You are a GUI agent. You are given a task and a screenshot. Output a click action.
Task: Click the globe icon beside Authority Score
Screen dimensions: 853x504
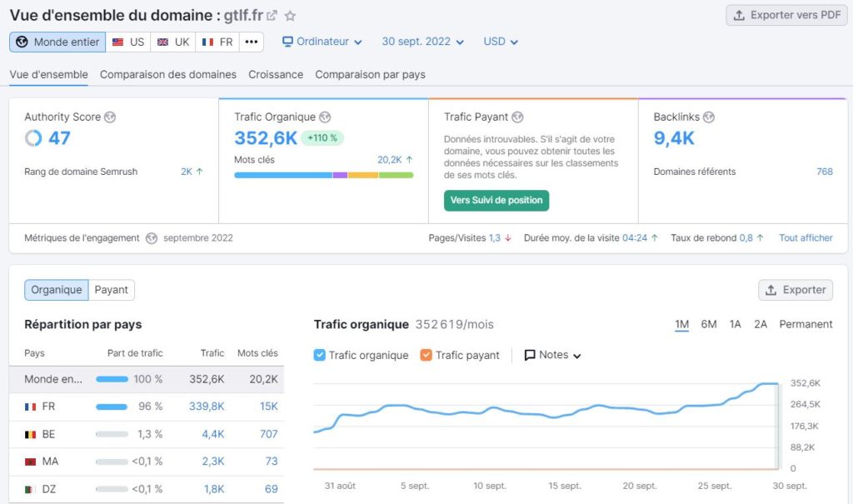tap(110, 117)
